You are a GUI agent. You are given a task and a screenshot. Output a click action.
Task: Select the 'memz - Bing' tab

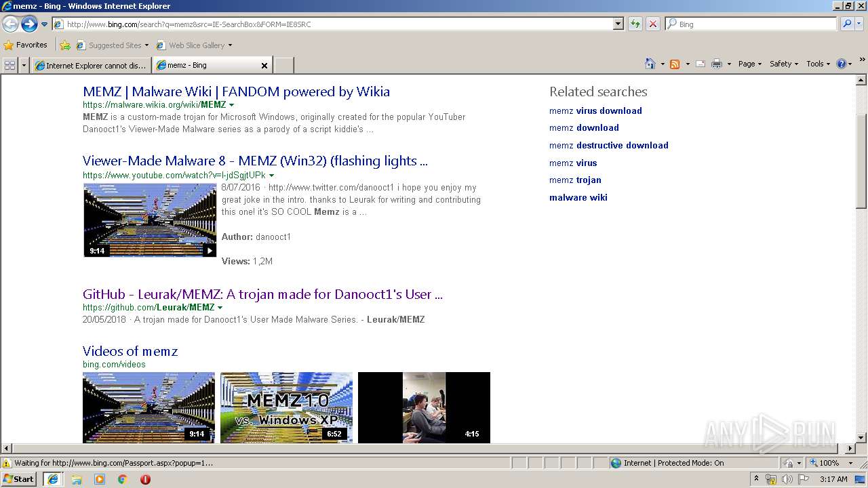(207, 65)
